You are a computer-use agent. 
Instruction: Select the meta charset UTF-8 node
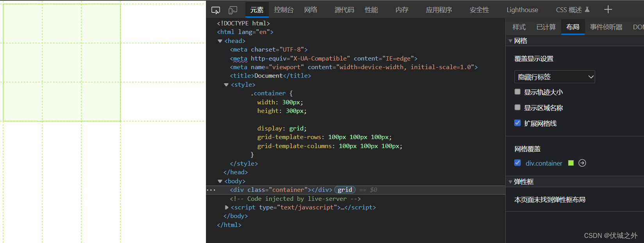coord(269,50)
